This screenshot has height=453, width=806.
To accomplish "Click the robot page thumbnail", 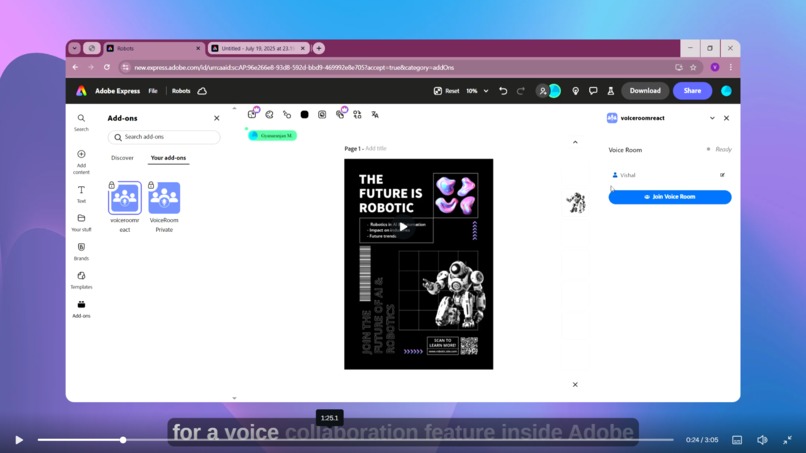I will 576,203.
